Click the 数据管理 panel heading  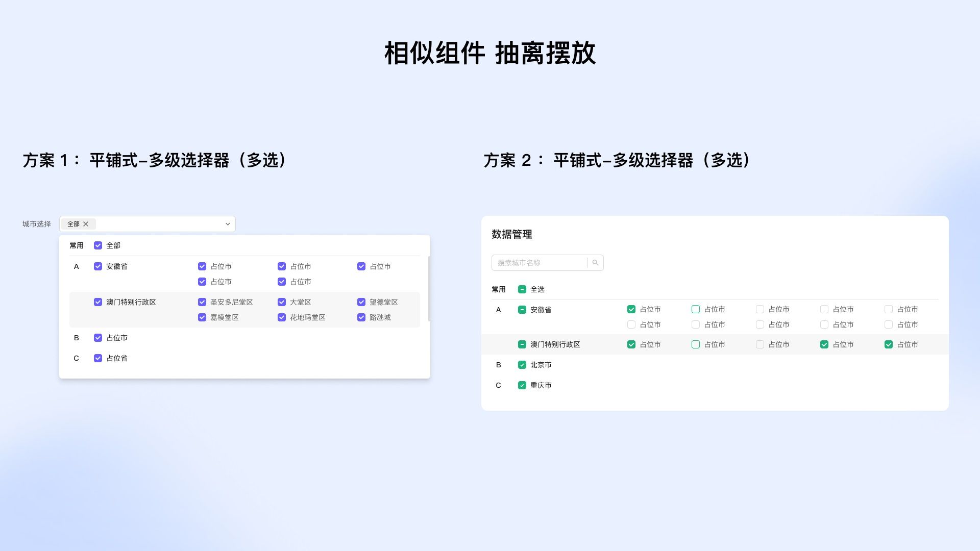pos(512,234)
